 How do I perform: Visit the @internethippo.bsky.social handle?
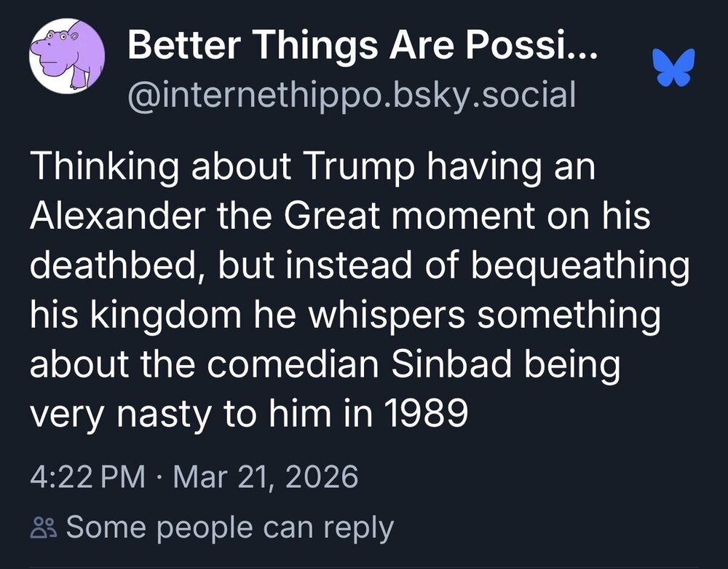352,95
